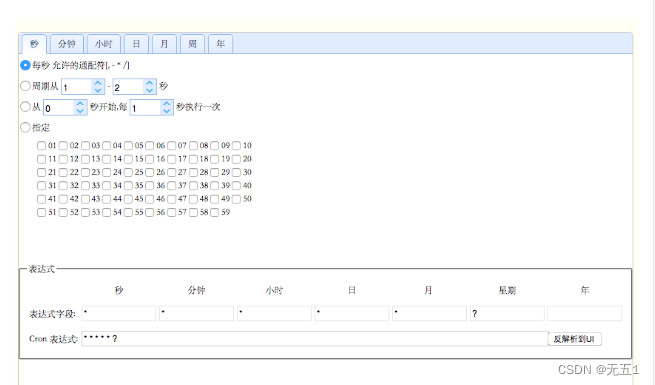Check the 12 second checkbox
Viewport: 655px width, 385px height.
tap(63, 159)
